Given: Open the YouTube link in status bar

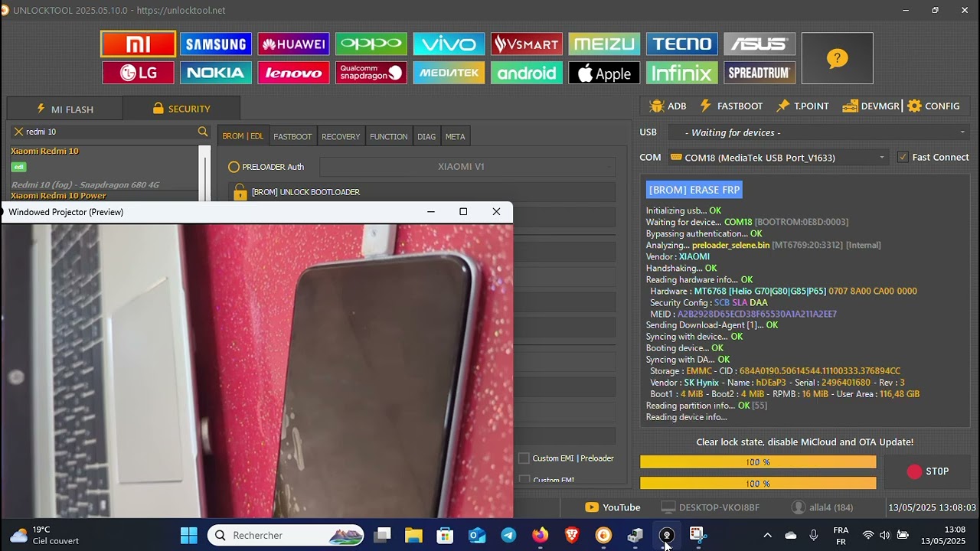Looking at the screenshot, I should pos(612,507).
